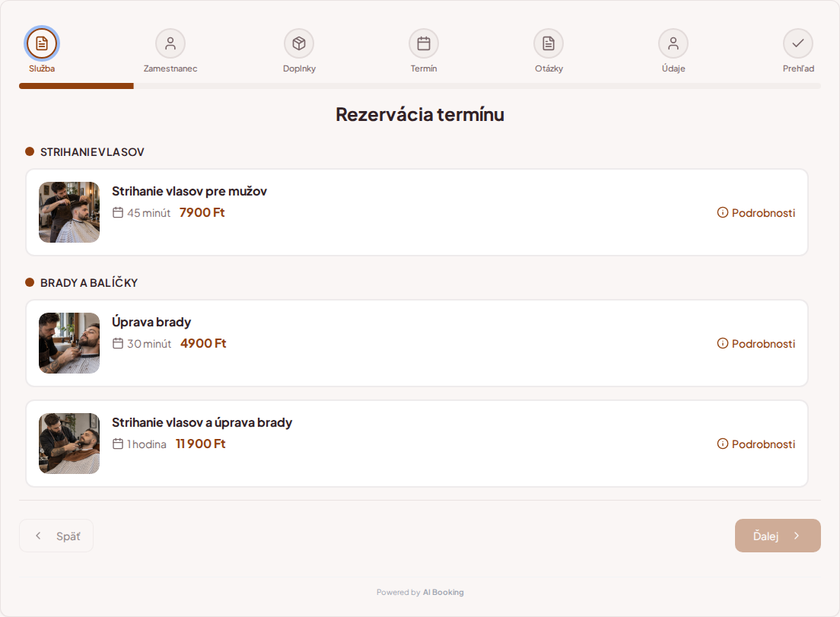Open the Termín calendar step icon
The image size is (840, 617).
[424, 43]
